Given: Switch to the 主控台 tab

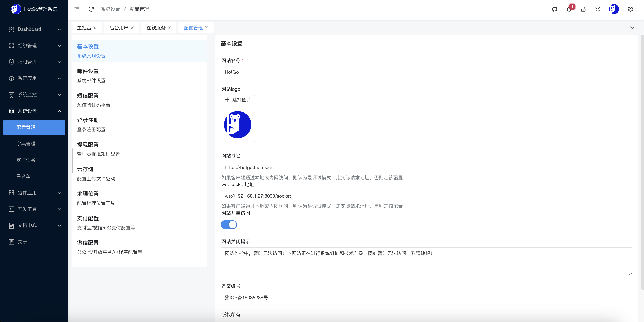Looking at the screenshot, I should click(84, 28).
